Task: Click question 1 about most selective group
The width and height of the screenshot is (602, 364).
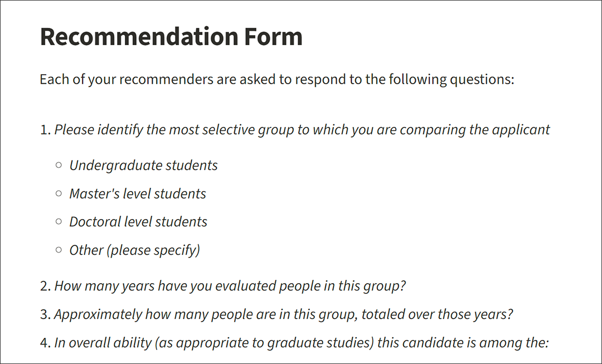Action: pyautogui.click(x=302, y=130)
